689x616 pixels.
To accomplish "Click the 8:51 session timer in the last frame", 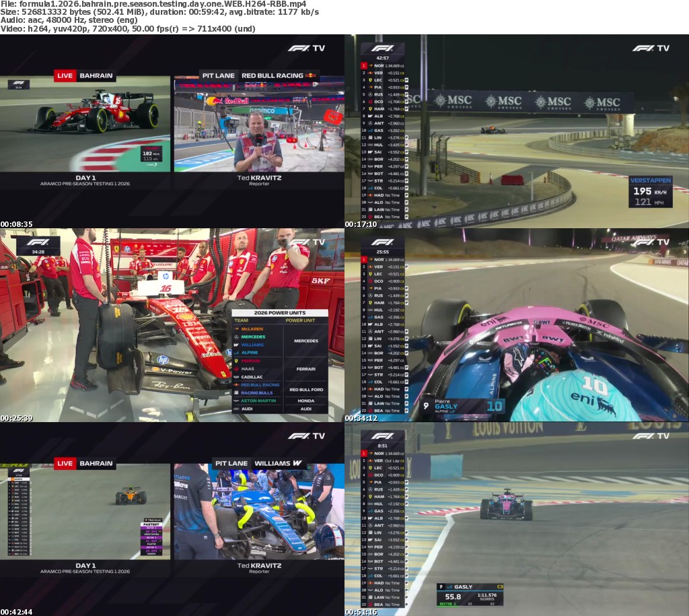I will 382,446.
